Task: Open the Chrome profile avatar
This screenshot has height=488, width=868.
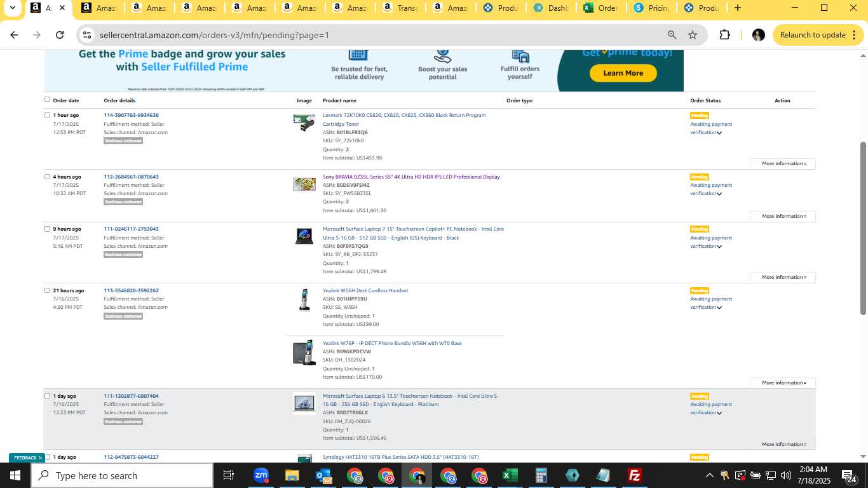Action: click(758, 35)
